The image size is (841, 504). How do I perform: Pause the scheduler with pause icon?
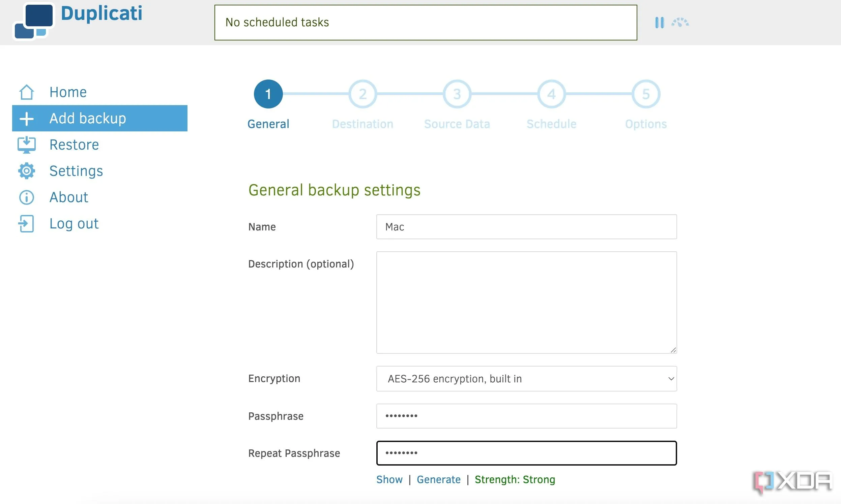click(x=659, y=23)
